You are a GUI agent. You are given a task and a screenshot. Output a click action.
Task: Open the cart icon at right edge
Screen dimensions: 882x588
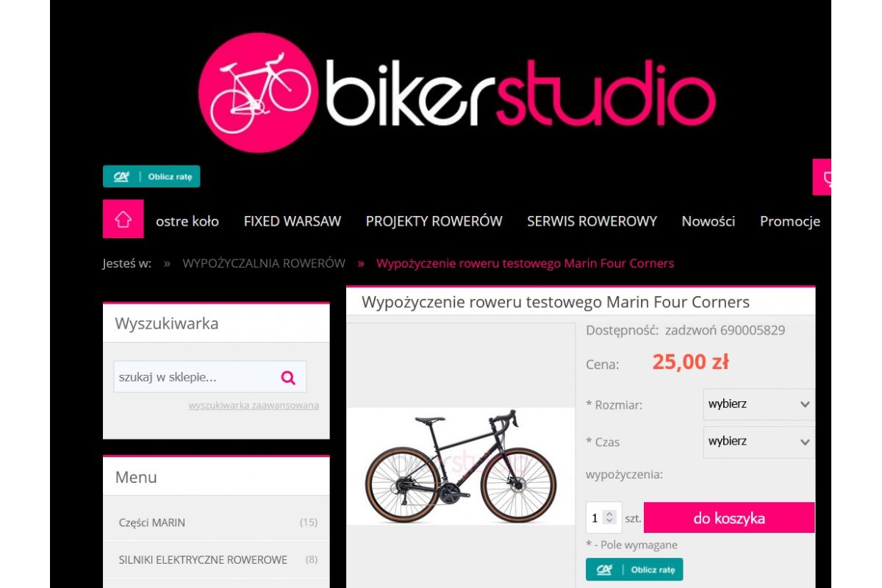(x=822, y=177)
